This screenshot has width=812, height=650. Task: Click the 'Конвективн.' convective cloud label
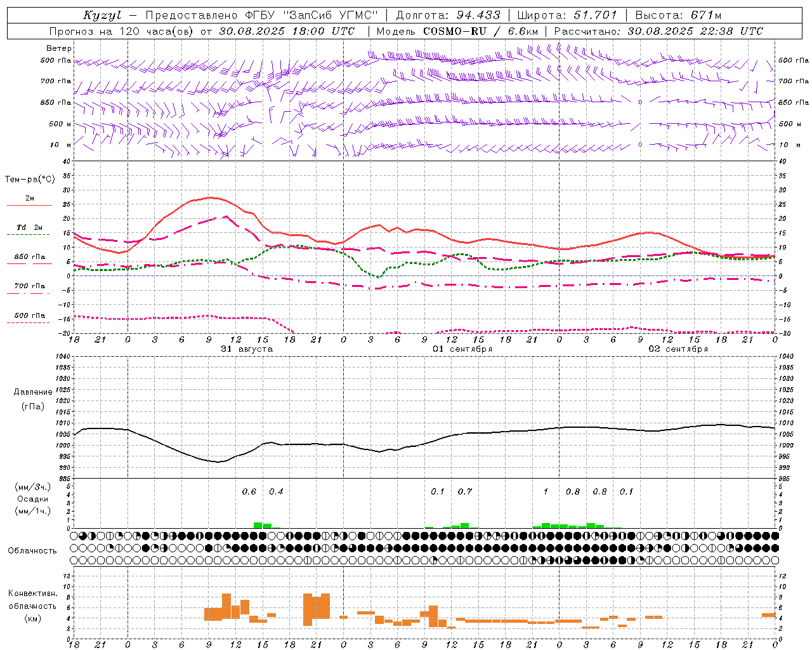(x=33, y=594)
